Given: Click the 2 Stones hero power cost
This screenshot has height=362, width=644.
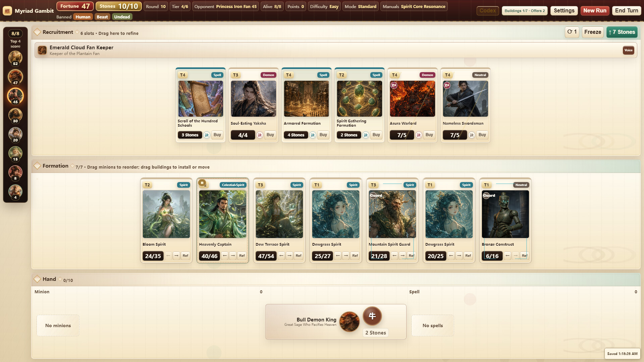Looking at the screenshot, I should click(x=375, y=333).
